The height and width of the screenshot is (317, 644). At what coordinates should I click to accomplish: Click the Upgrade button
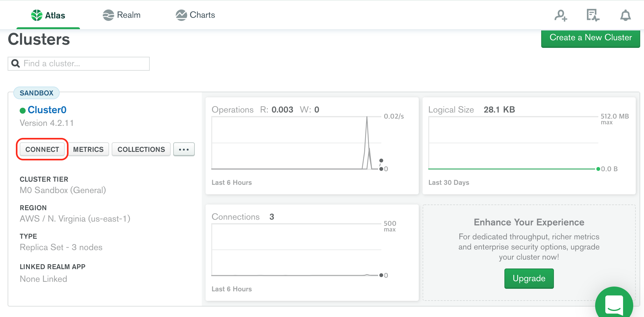click(x=529, y=278)
